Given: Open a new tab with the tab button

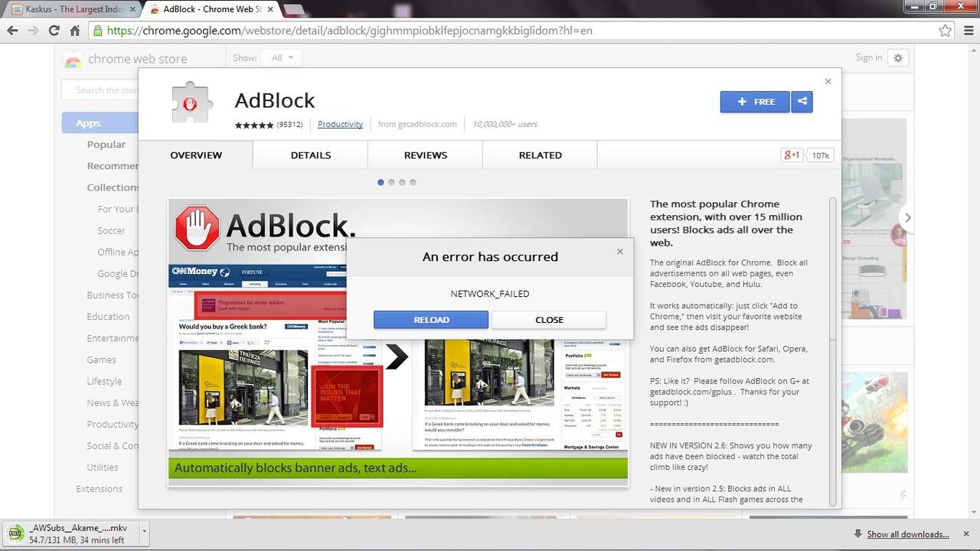Looking at the screenshot, I should (294, 10).
